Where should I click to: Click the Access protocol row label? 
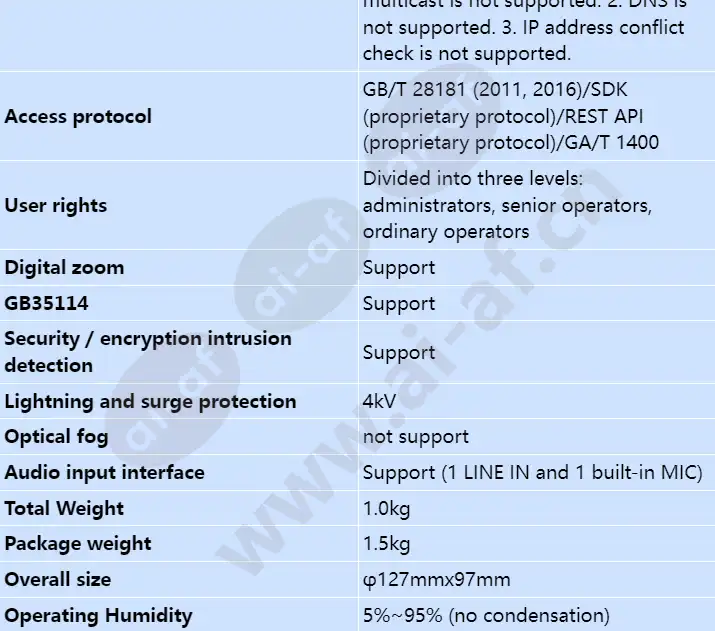tap(78, 116)
